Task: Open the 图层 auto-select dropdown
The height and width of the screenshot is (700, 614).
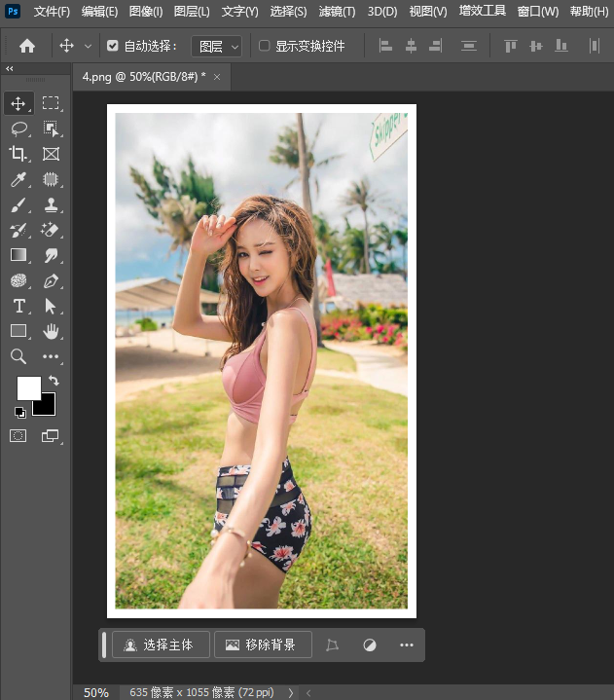Action: pos(216,46)
